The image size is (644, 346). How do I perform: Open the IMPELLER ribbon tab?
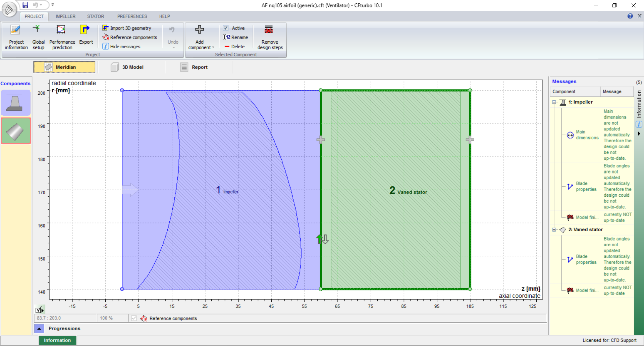[65, 16]
